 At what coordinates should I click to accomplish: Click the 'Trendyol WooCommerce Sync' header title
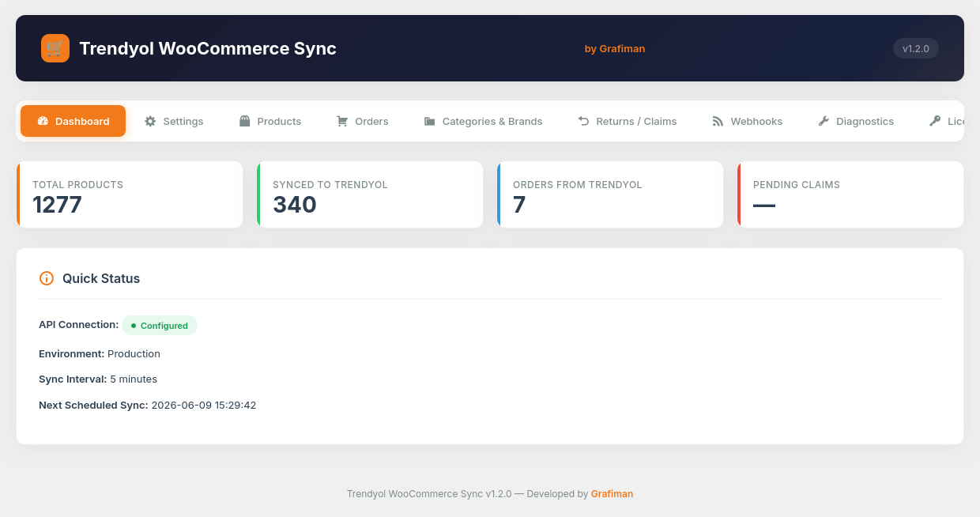point(208,48)
